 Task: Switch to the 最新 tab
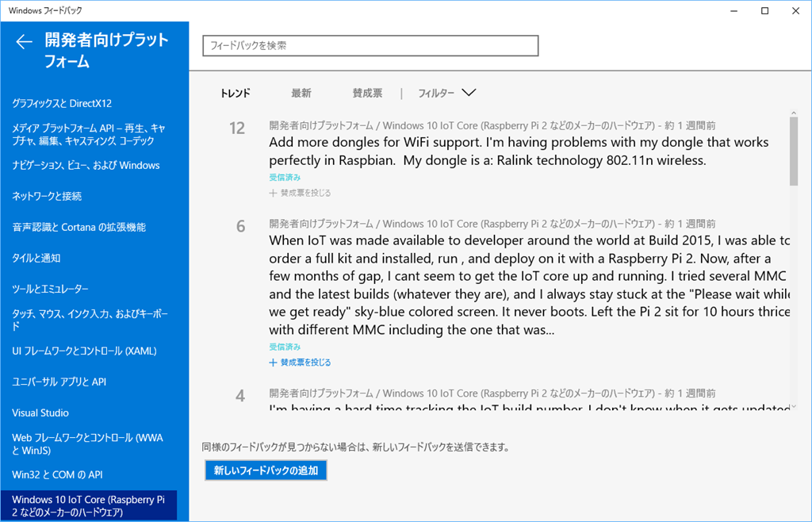[301, 94]
